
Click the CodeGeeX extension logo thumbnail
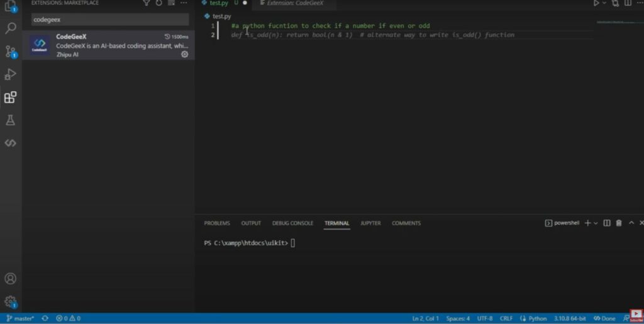[x=40, y=44]
